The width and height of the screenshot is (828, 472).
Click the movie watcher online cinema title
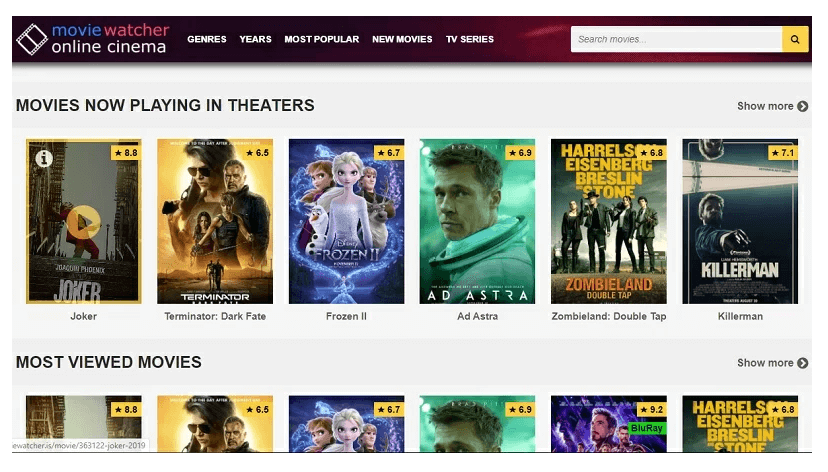click(x=110, y=39)
